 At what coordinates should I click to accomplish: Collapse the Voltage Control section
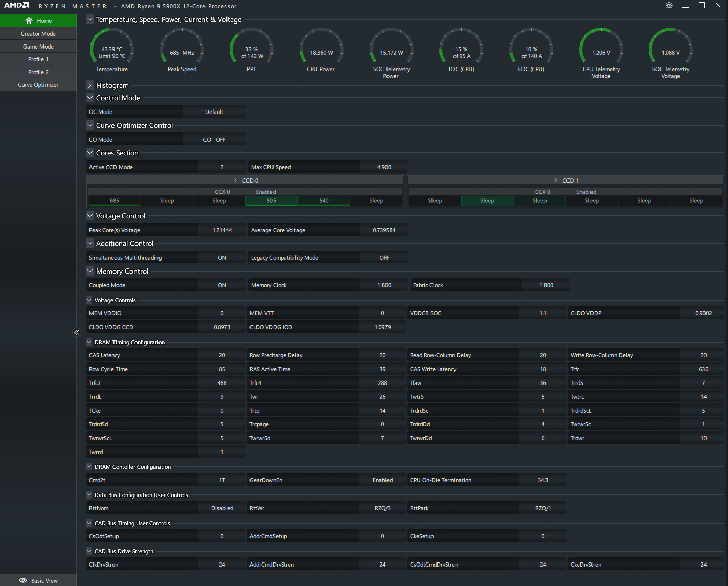click(x=90, y=216)
